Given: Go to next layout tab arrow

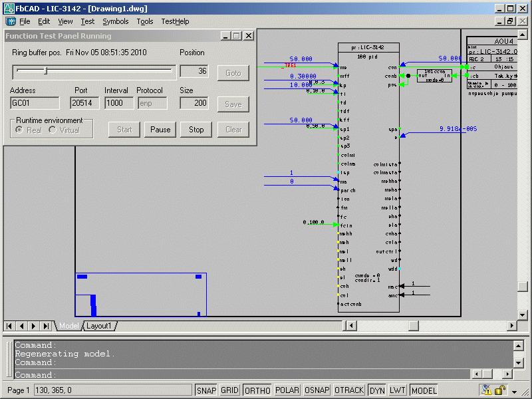Looking at the screenshot, I should coord(33,326).
